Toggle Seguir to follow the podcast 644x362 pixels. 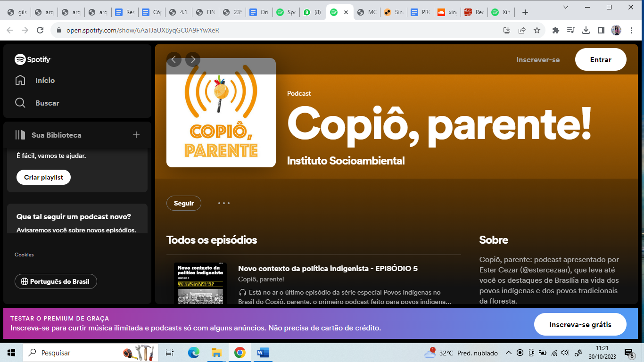pos(184,203)
